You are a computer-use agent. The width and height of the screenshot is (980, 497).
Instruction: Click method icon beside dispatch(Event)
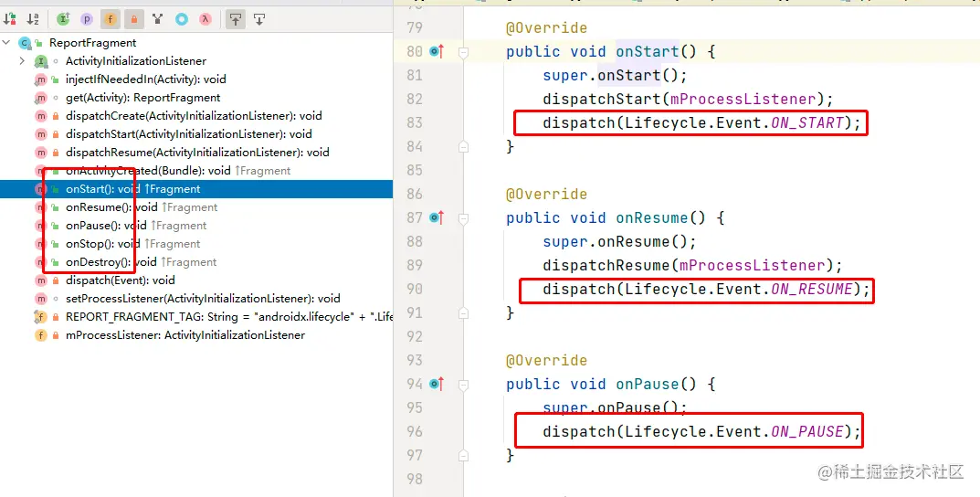(x=40, y=280)
